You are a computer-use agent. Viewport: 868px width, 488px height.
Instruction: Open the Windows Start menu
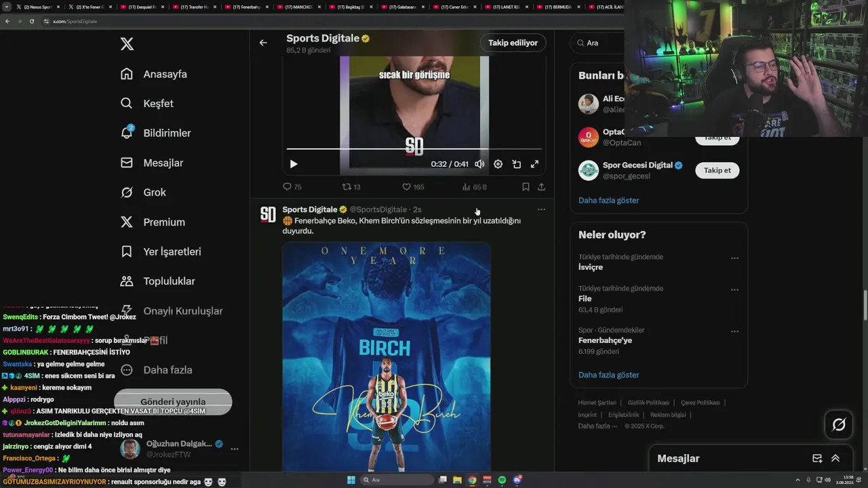click(351, 480)
